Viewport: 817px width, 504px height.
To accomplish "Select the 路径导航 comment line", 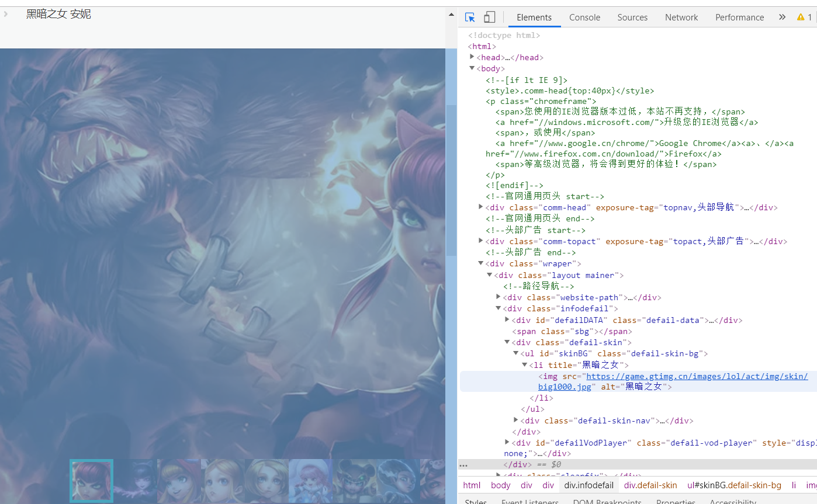I will [538, 286].
